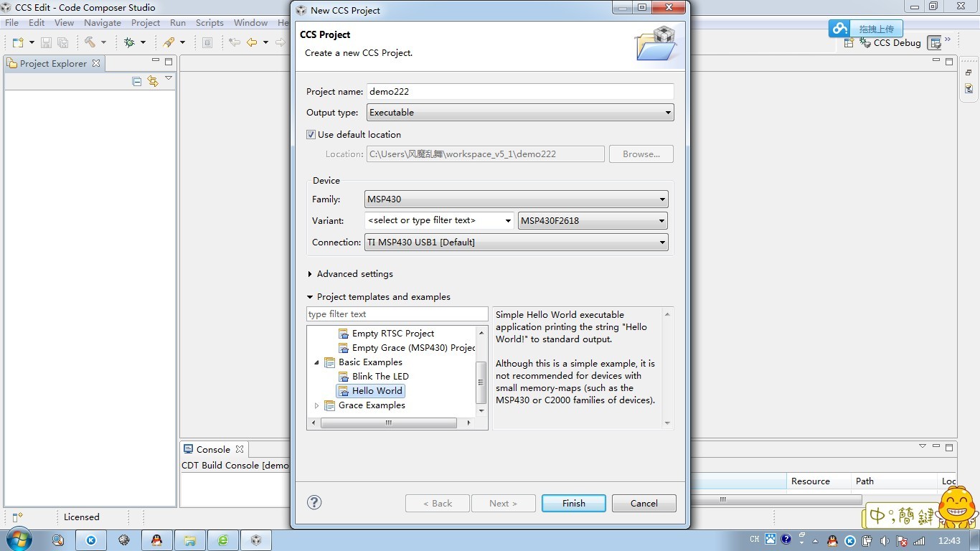
Task: Click the CCS Edit perspective icon
Action: point(934,42)
